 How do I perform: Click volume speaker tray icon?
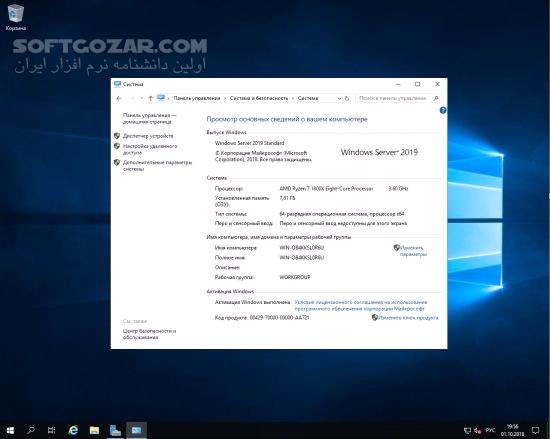pos(477,430)
